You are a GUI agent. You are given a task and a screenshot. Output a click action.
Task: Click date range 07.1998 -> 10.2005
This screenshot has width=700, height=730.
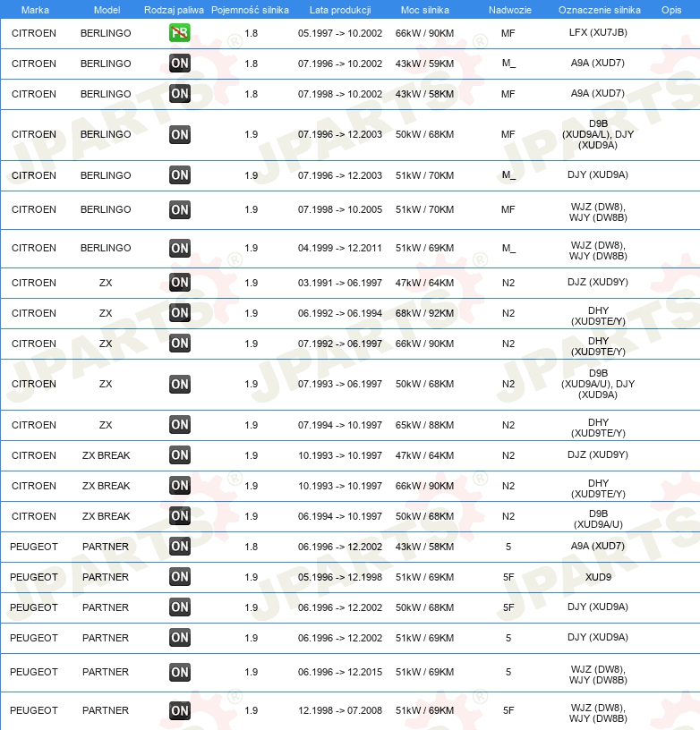pos(340,209)
